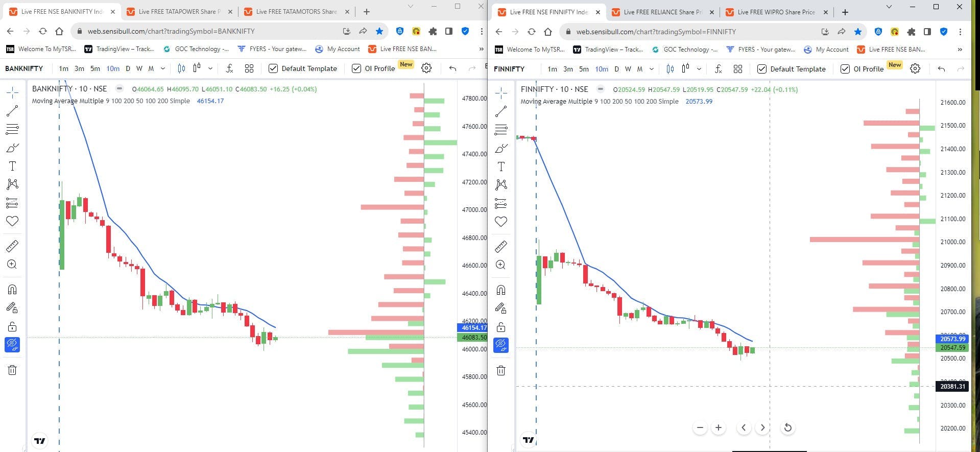Pick the trend line tool in BANKNIFTY chart
The image size is (980, 452).
pos(12,110)
